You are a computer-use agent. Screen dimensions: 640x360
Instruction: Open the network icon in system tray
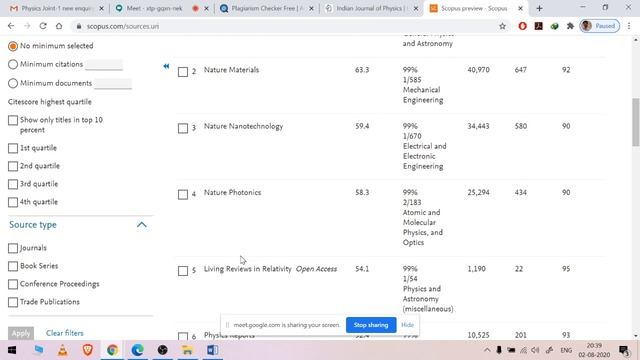(523, 350)
